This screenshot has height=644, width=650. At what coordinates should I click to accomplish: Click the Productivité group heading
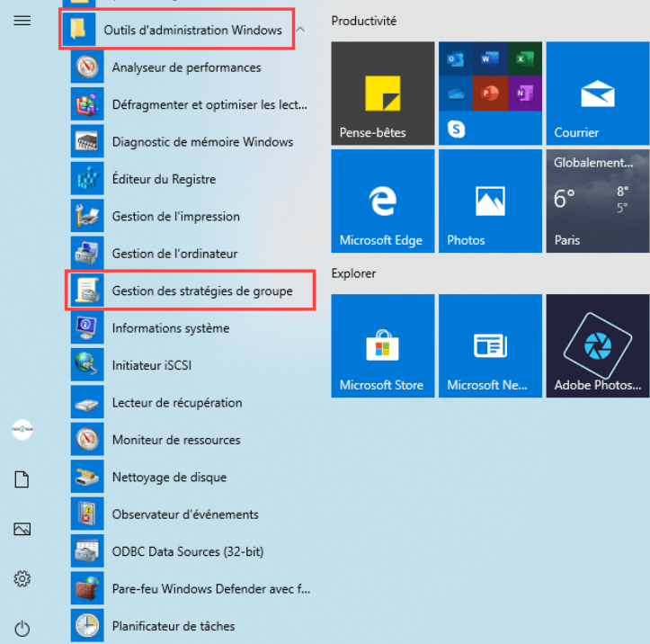(x=363, y=21)
